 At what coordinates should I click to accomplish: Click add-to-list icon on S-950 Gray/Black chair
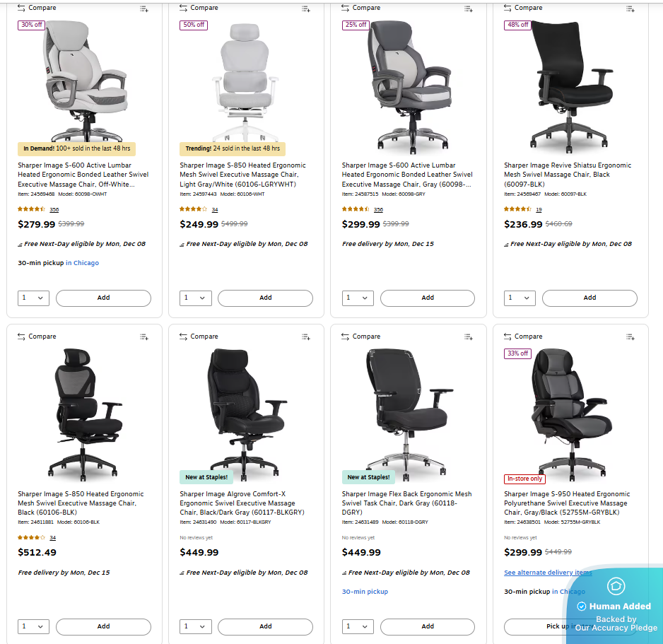630,337
